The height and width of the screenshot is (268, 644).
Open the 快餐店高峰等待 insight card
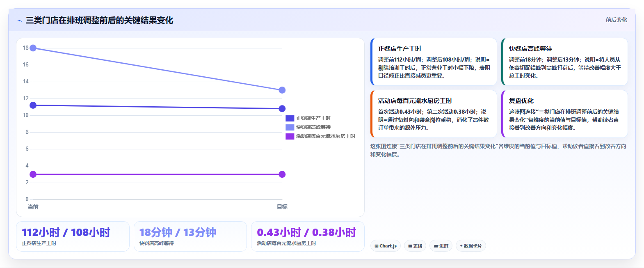[564, 62]
